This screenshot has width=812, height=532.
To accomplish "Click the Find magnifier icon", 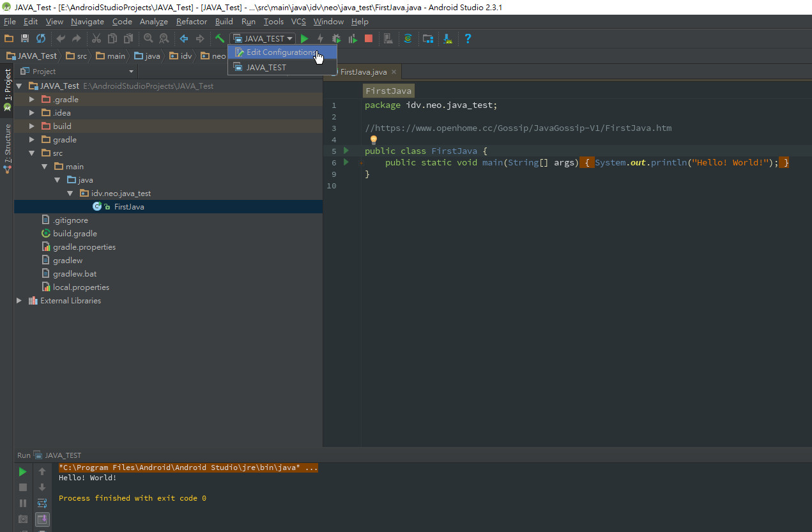I will (148, 39).
